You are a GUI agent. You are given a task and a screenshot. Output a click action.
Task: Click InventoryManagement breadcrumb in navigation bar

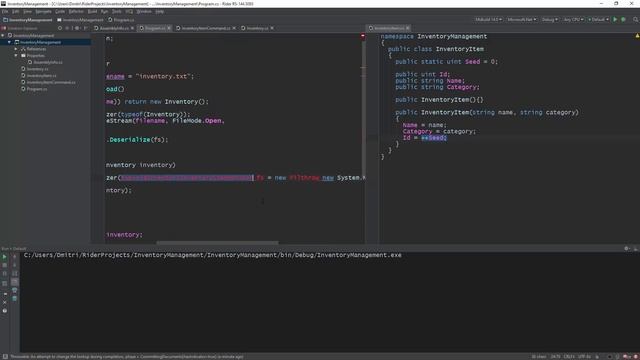pyautogui.click(x=27, y=20)
